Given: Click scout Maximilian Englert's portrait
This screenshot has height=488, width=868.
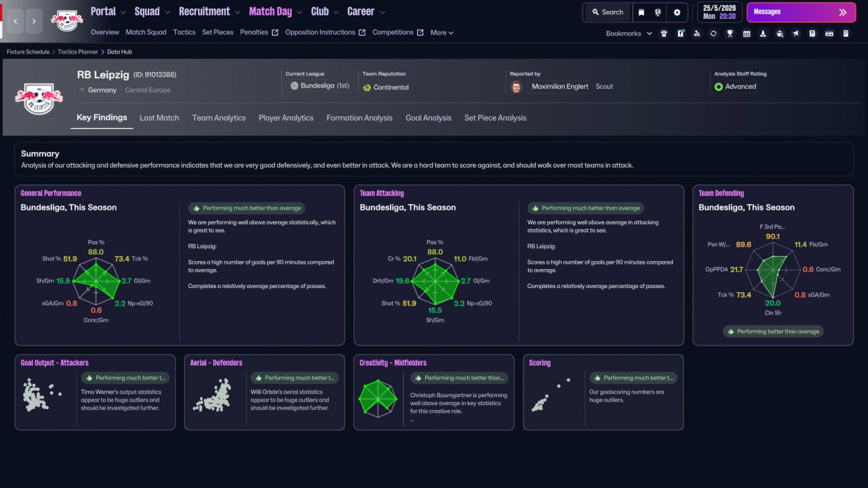Looking at the screenshot, I should pyautogui.click(x=517, y=87).
